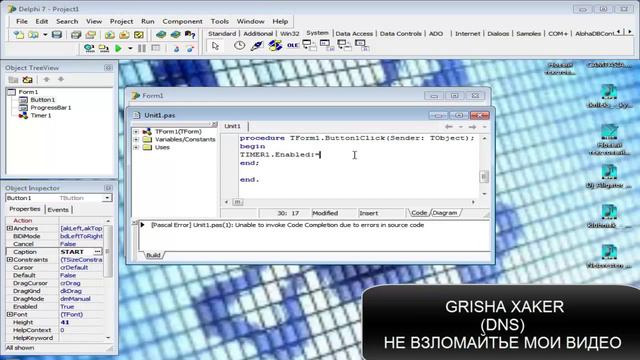Click the Step Over toolbar icon
The image size is (640, 360).
[x=190, y=49]
